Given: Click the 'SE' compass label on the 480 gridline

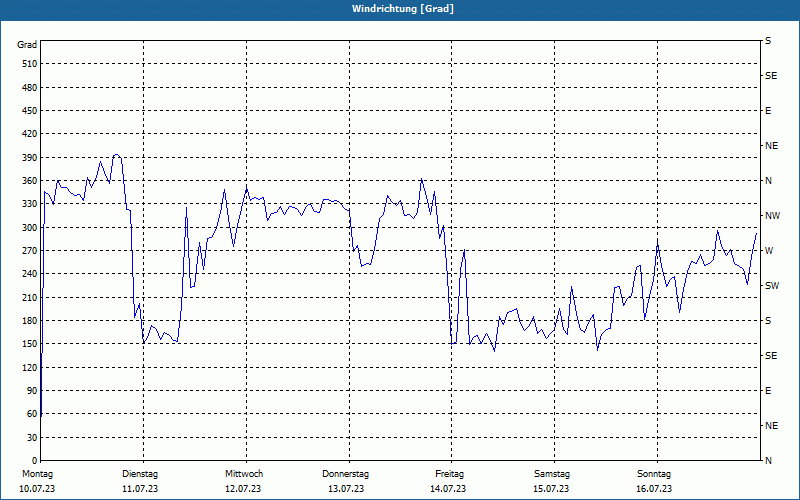Looking at the screenshot, I should click(x=771, y=76).
